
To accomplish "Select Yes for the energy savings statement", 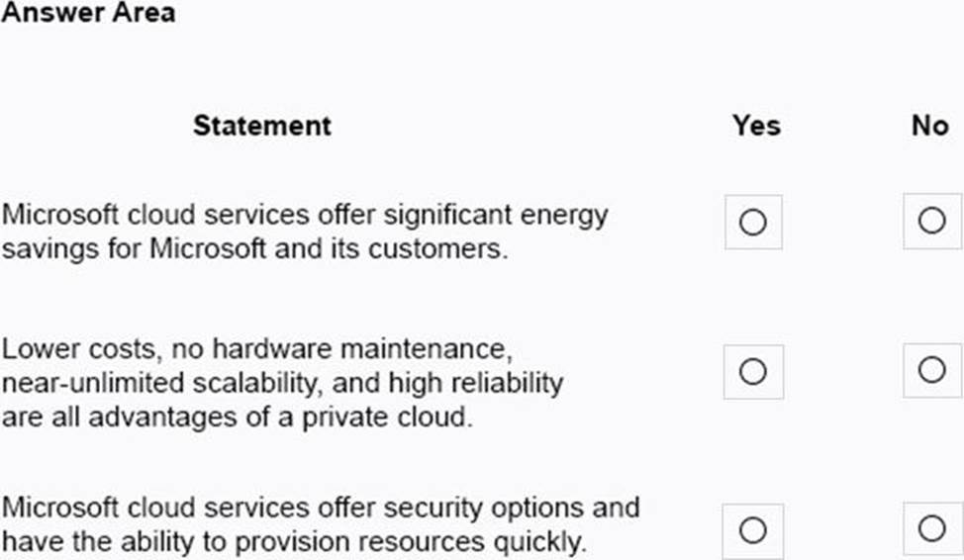I will click(752, 223).
